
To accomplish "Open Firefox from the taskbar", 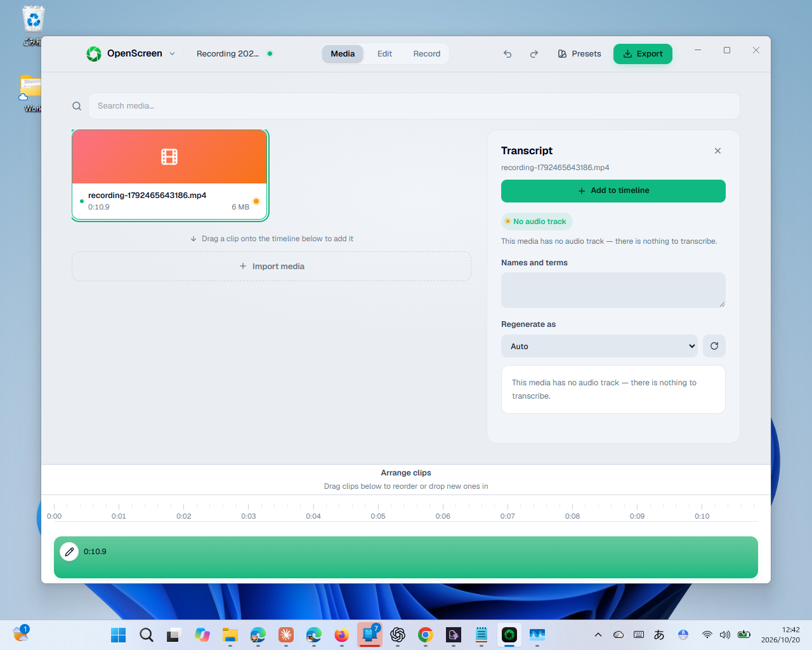I will point(342,635).
